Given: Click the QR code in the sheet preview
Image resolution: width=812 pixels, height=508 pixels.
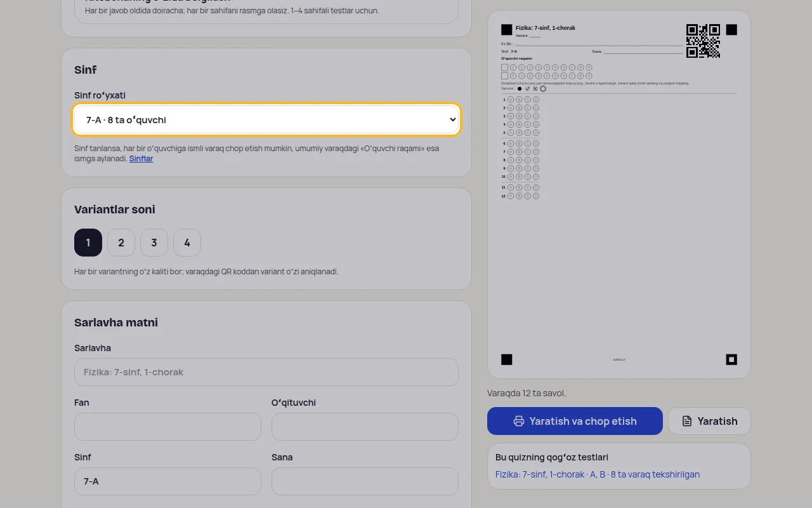Looking at the screenshot, I should (x=703, y=41).
